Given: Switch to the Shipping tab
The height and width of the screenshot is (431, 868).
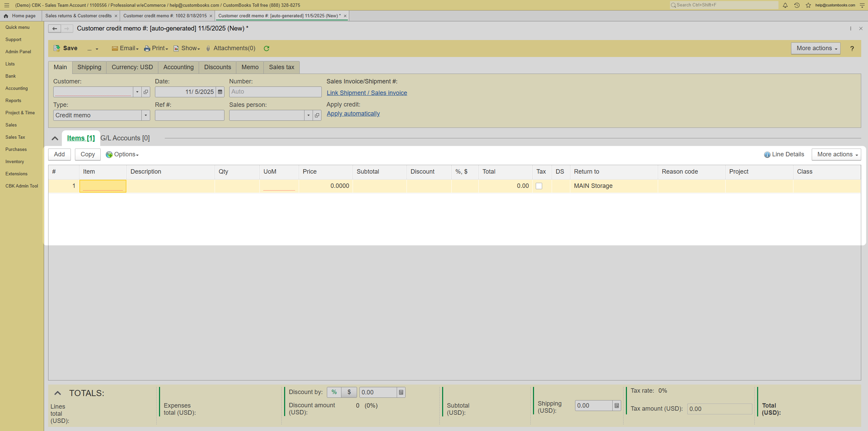Looking at the screenshot, I should (89, 67).
